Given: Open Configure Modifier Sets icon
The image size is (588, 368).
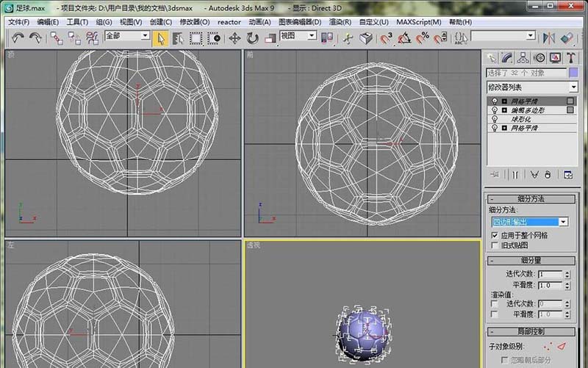Looking at the screenshot, I should coord(567,175).
